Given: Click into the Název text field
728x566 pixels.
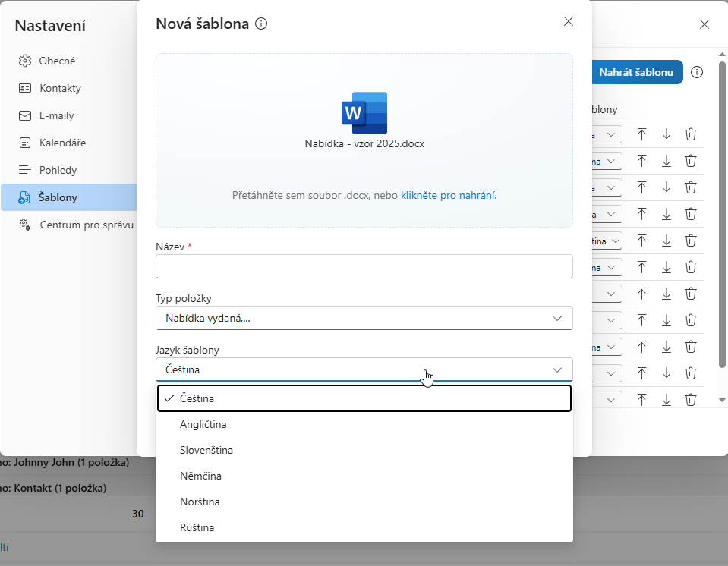Looking at the screenshot, I should click(x=364, y=266).
